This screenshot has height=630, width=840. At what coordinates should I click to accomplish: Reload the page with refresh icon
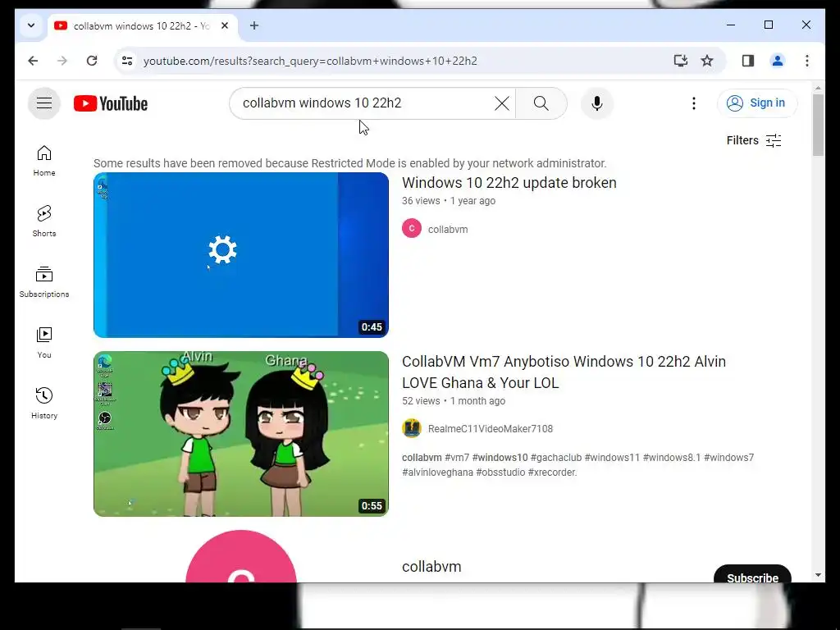92,61
